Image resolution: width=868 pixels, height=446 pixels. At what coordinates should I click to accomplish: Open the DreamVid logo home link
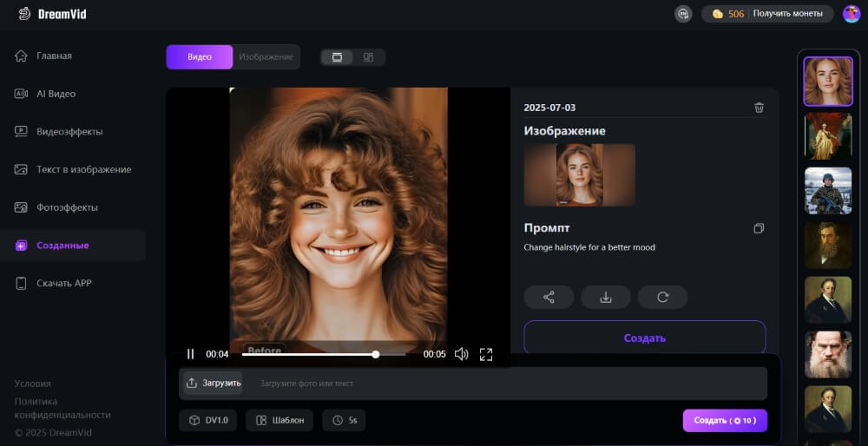pyautogui.click(x=52, y=14)
